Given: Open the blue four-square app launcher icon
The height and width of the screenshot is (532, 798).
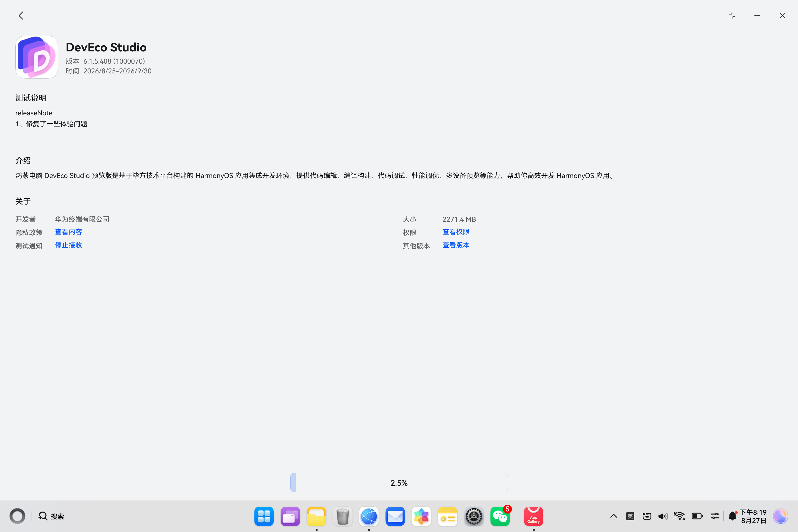Looking at the screenshot, I should click(x=264, y=516).
